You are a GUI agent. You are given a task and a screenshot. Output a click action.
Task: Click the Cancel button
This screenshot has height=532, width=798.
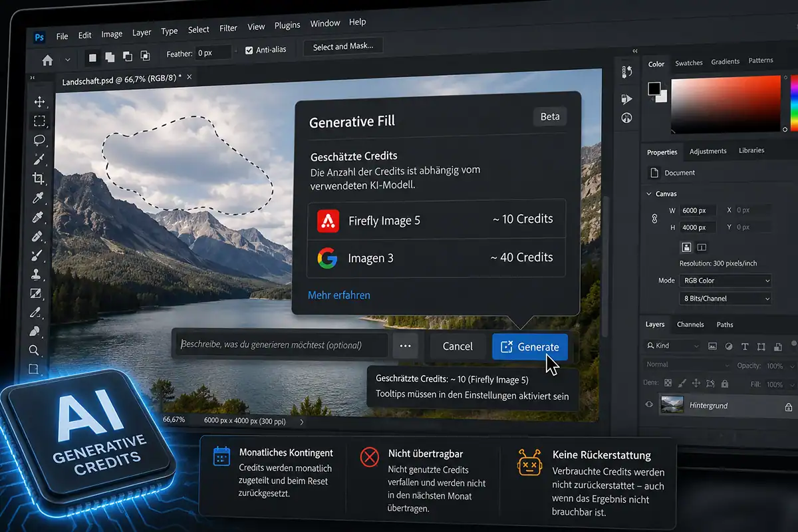[x=458, y=346]
